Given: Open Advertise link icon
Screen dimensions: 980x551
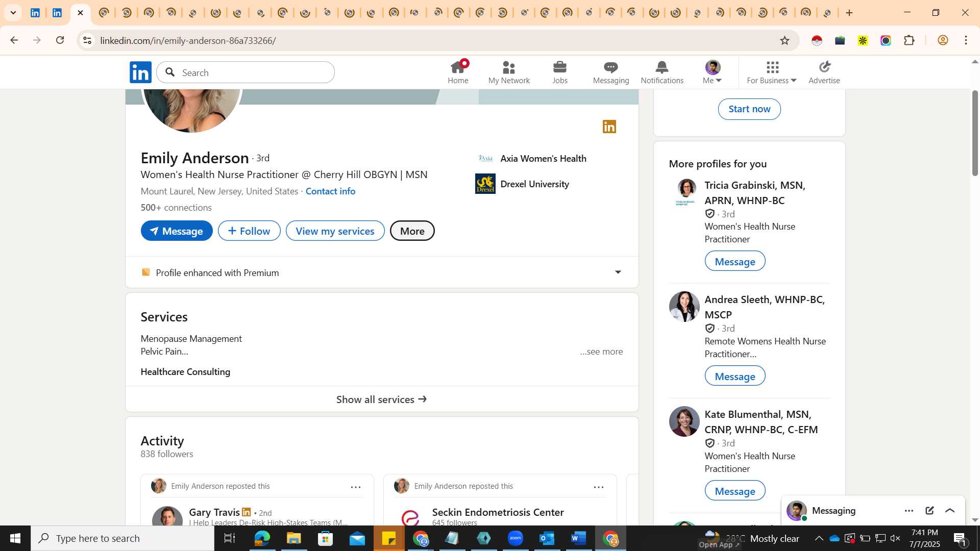Looking at the screenshot, I should click(824, 72).
